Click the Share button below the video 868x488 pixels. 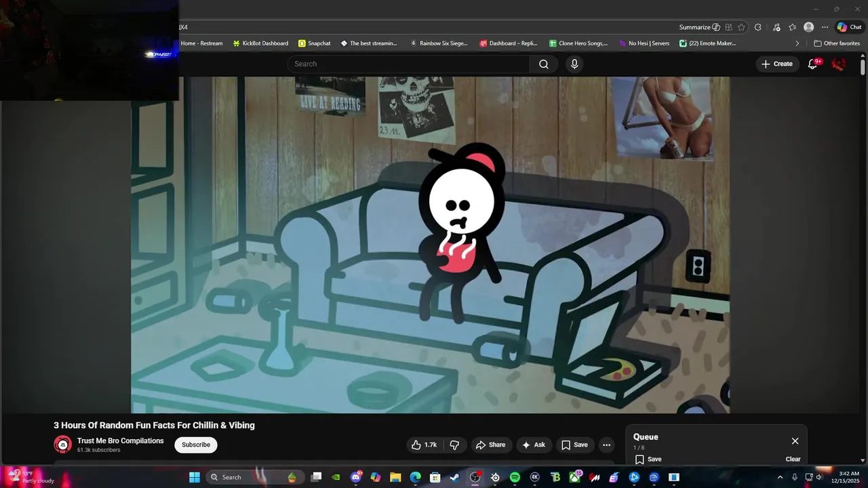coord(490,445)
